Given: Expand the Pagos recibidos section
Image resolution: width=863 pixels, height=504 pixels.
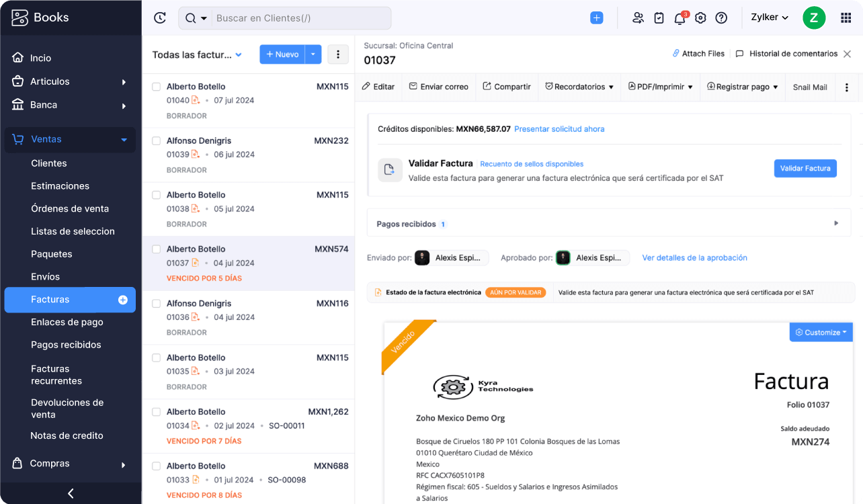Looking at the screenshot, I should click(836, 223).
